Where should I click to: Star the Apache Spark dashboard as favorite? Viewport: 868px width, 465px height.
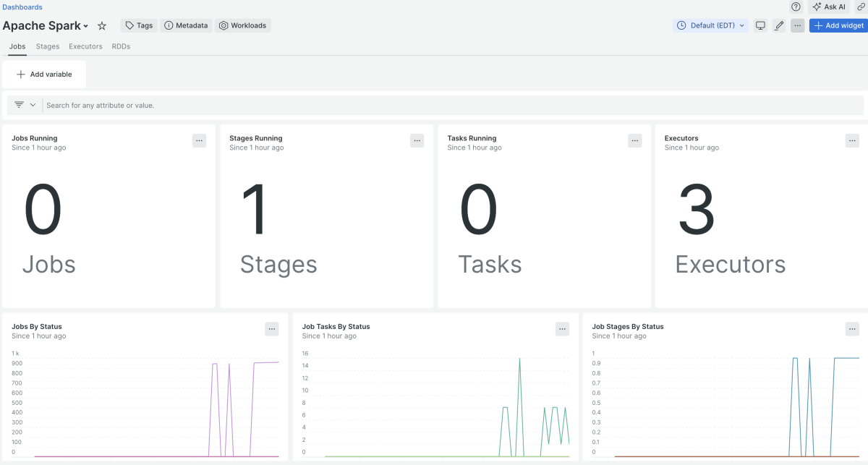click(x=102, y=25)
